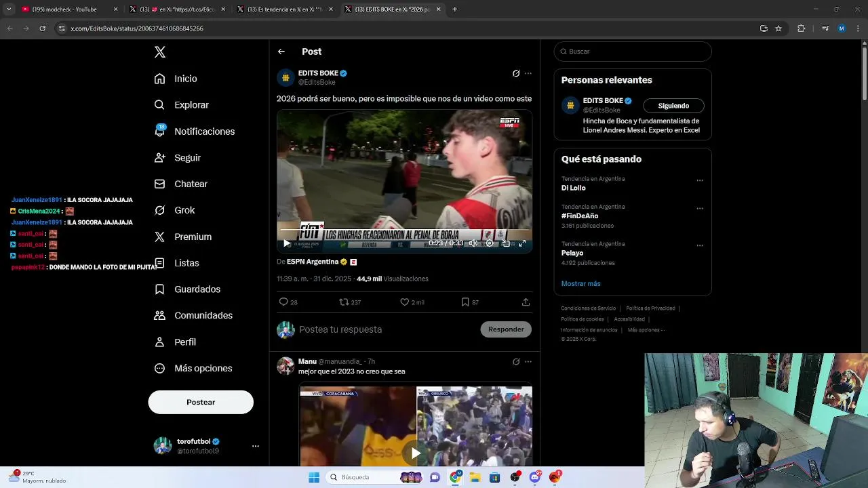Like the post with 2 mil likes
Screen dimensions: 868x488
[x=412, y=302]
